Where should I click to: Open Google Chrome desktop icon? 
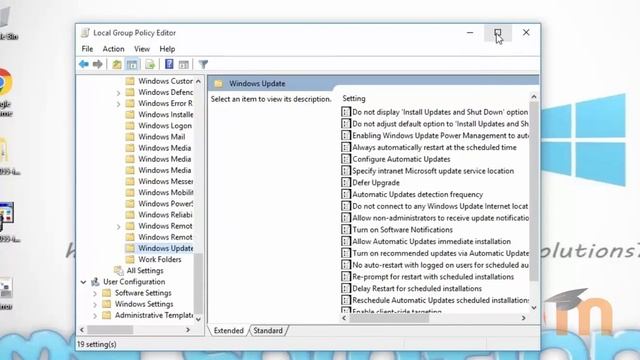[x=5, y=83]
